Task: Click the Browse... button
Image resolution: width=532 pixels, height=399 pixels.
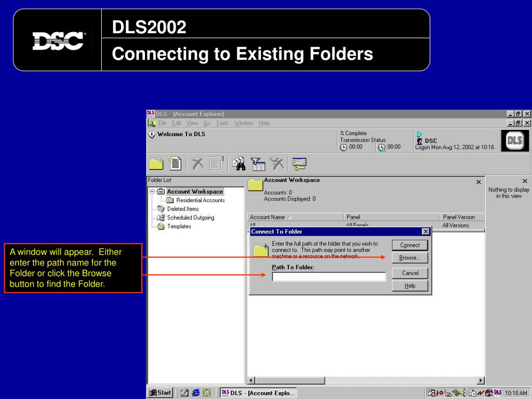Action: click(x=410, y=258)
